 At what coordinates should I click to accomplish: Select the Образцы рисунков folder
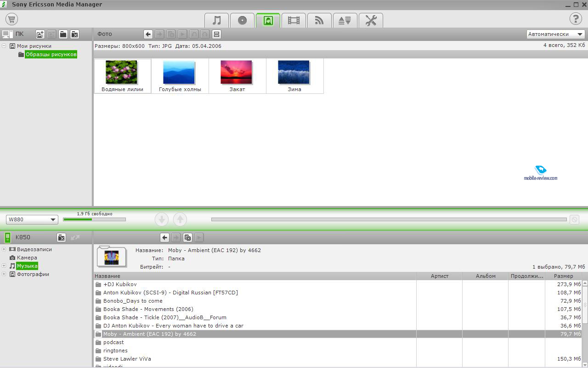pyautogui.click(x=51, y=54)
